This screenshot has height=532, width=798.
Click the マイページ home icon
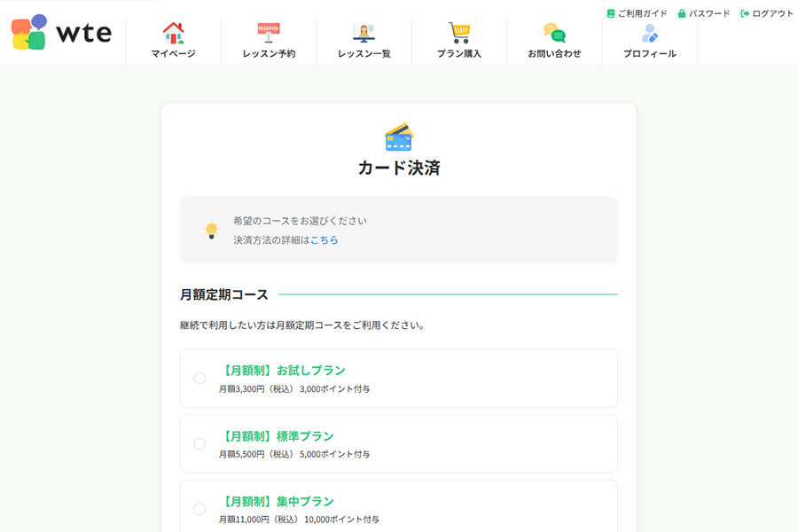174,33
